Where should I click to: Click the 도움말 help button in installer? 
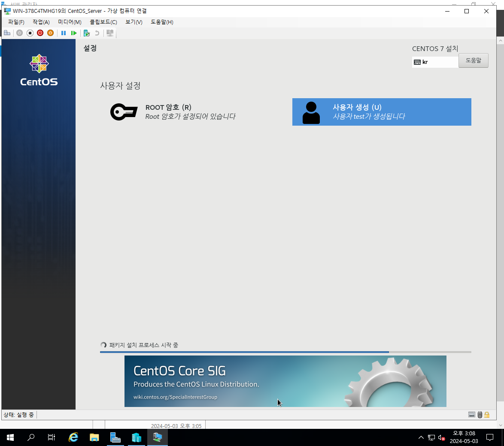(473, 60)
